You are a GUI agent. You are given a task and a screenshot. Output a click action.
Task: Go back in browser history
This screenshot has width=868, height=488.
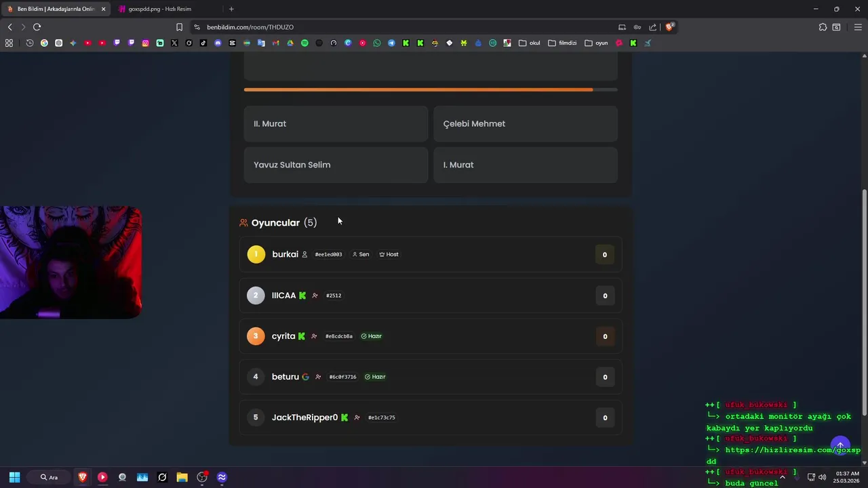9,27
